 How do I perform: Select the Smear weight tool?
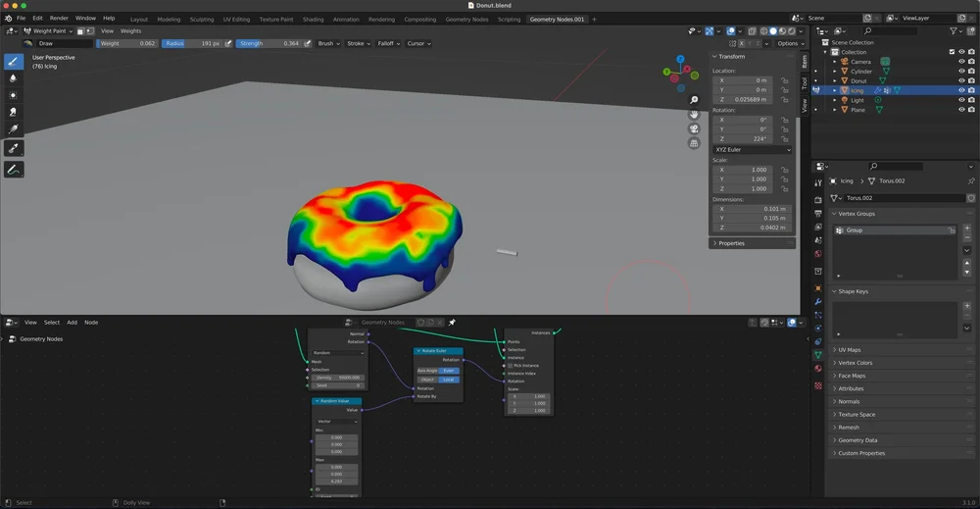click(13, 112)
